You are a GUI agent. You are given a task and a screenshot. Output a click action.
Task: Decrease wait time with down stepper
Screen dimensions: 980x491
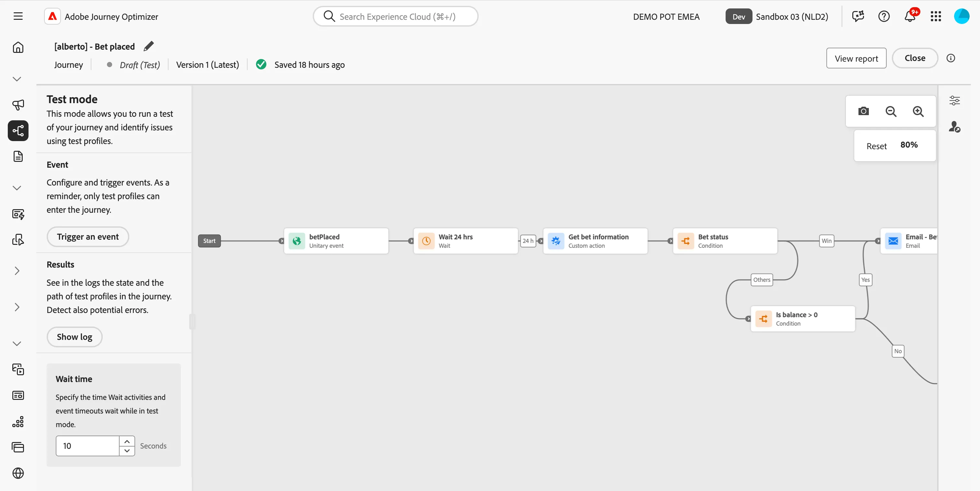tap(127, 451)
